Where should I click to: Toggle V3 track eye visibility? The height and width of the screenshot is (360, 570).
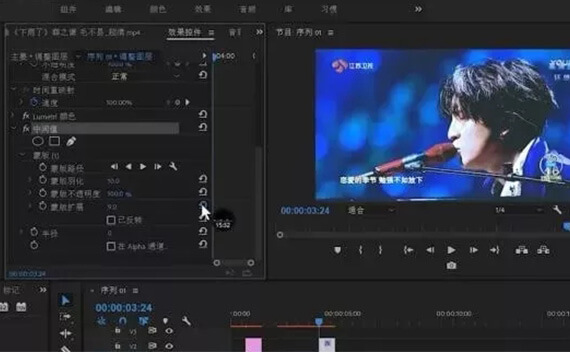point(169,331)
